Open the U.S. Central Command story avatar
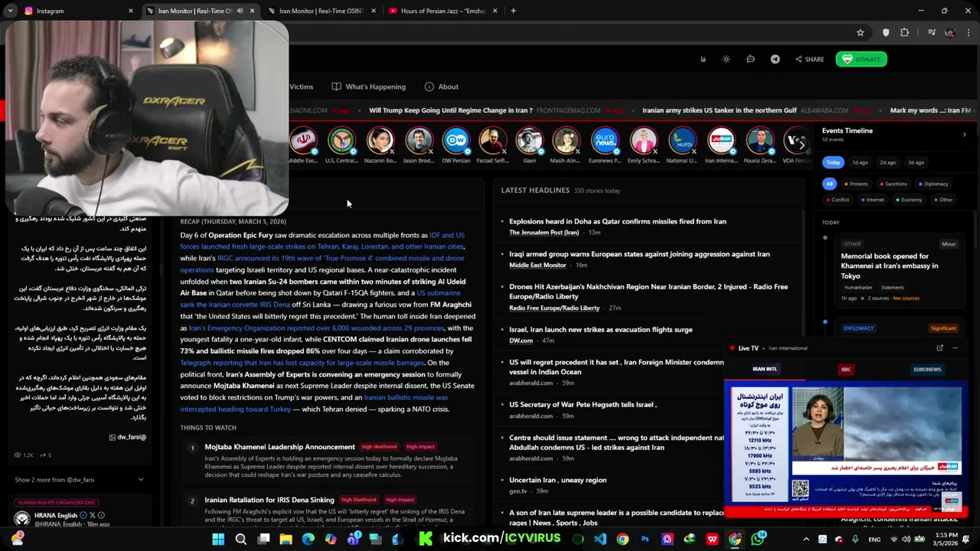The height and width of the screenshot is (551, 980). [341, 141]
